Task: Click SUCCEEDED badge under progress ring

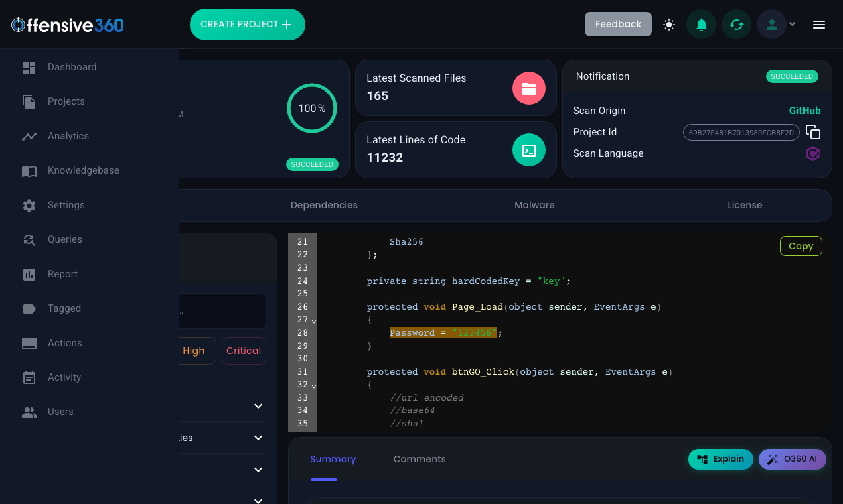Action: click(312, 164)
